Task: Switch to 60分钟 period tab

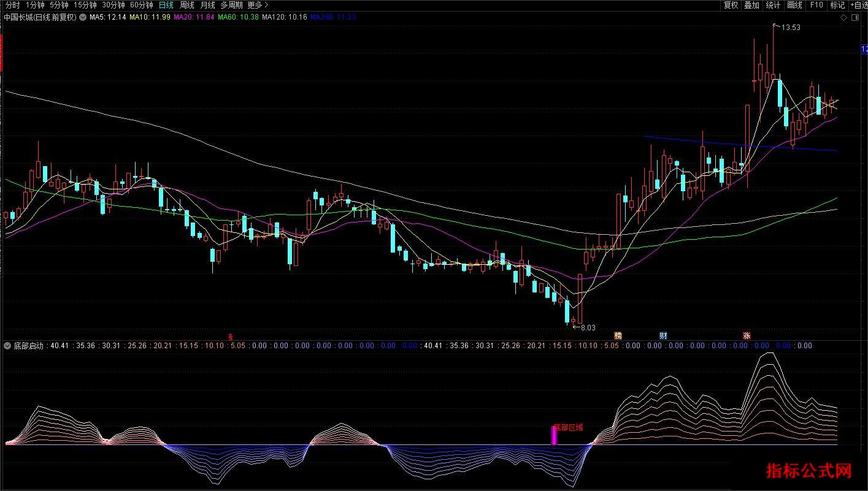Action: (x=142, y=5)
